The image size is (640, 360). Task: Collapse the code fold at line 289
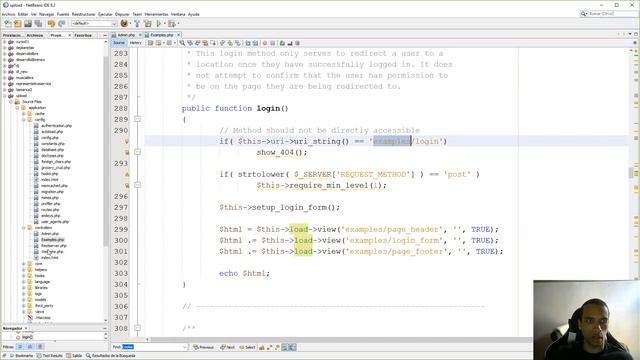(x=138, y=119)
